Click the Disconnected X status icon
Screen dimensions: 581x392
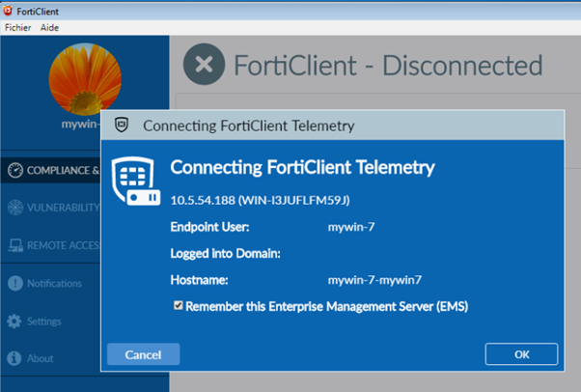click(x=203, y=66)
